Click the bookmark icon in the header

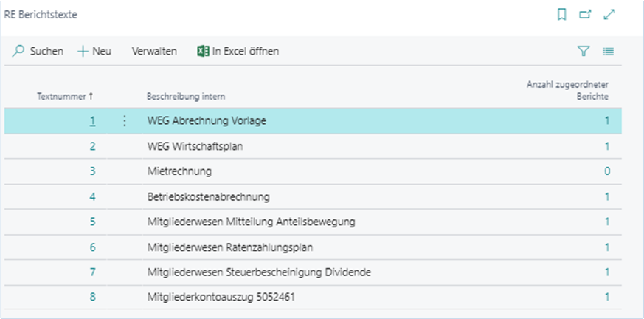[562, 15]
